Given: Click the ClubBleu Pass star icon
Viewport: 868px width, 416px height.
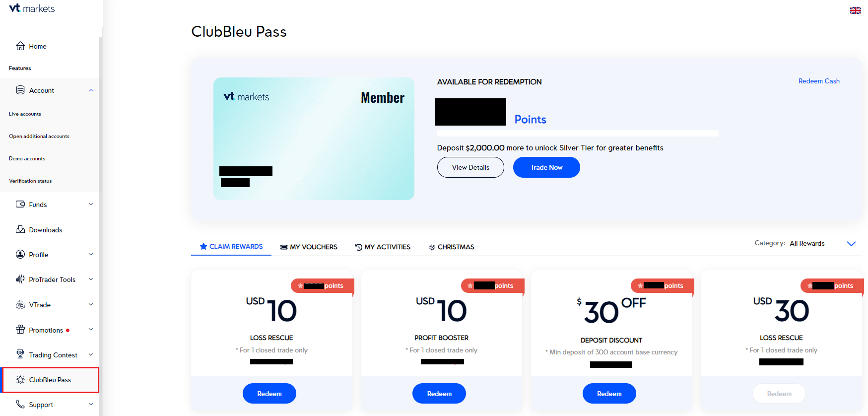Looking at the screenshot, I should click(x=20, y=380).
